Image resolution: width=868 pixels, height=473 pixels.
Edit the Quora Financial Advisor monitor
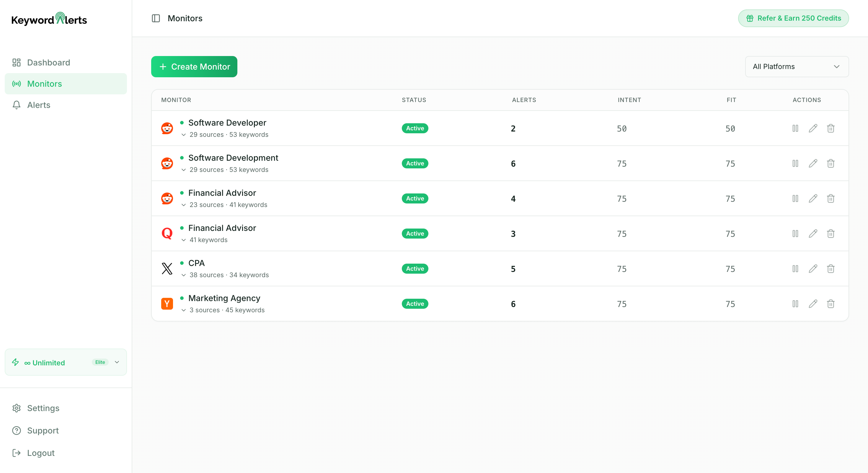[813, 233]
